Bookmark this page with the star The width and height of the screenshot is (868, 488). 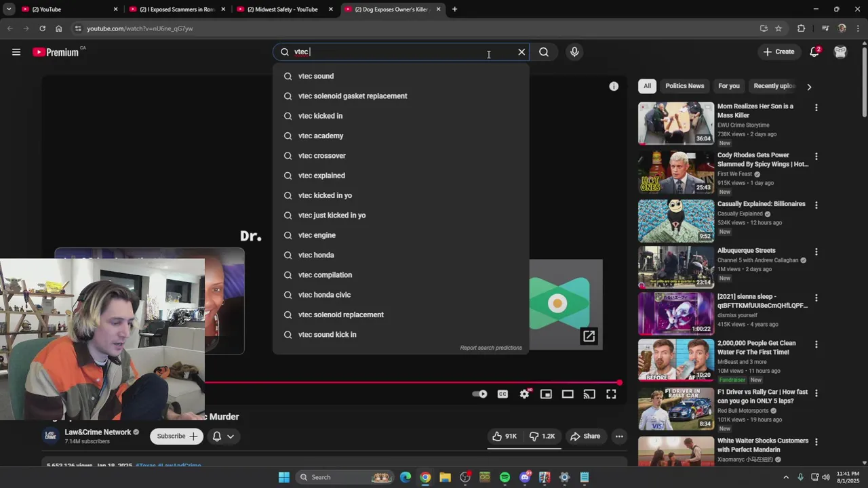tap(778, 28)
